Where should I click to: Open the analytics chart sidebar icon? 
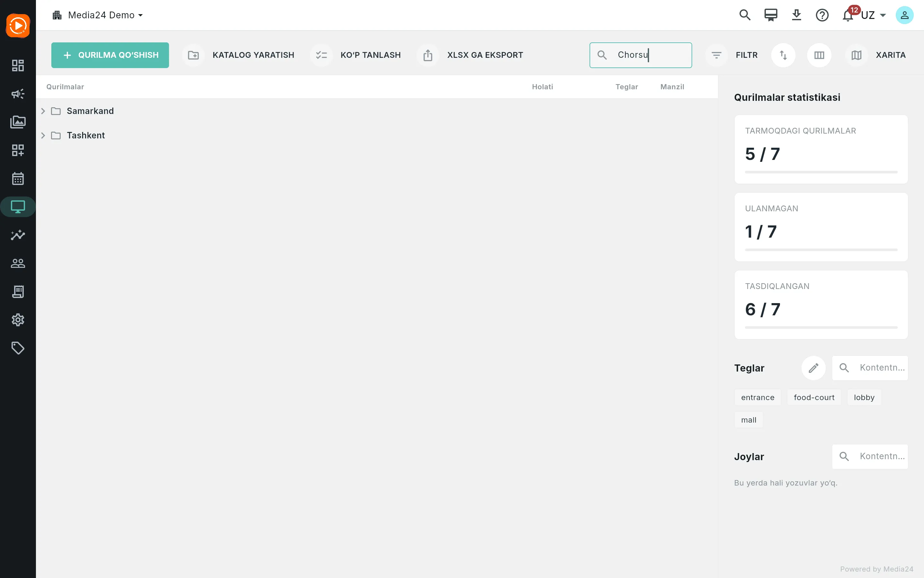pyautogui.click(x=18, y=235)
